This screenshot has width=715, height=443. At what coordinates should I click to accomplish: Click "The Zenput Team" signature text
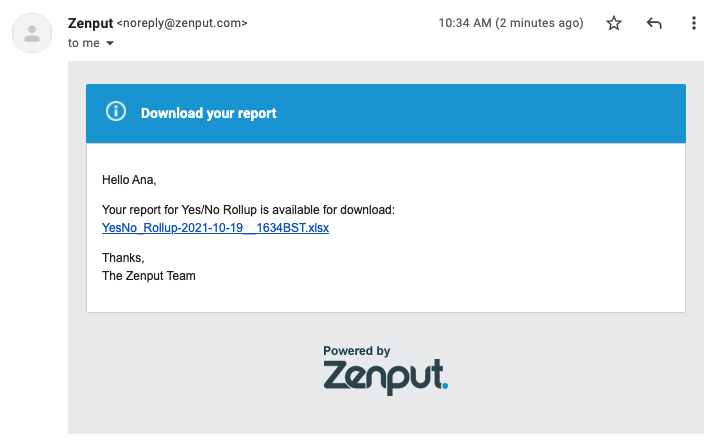pos(149,276)
